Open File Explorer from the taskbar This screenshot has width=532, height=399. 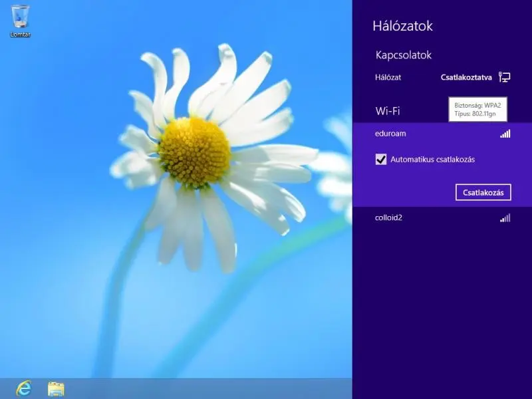(56, 388)
